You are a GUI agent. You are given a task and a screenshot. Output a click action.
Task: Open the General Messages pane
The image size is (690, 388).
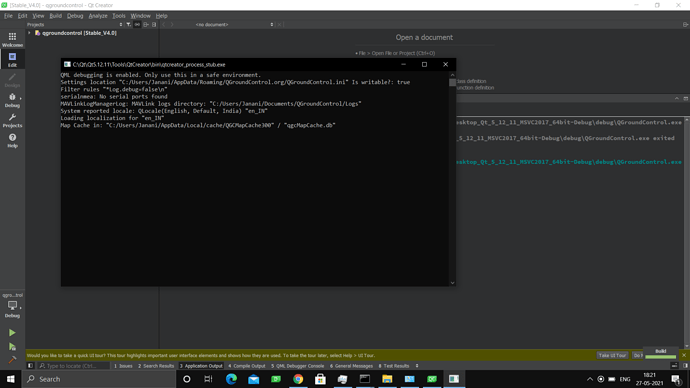351,366
